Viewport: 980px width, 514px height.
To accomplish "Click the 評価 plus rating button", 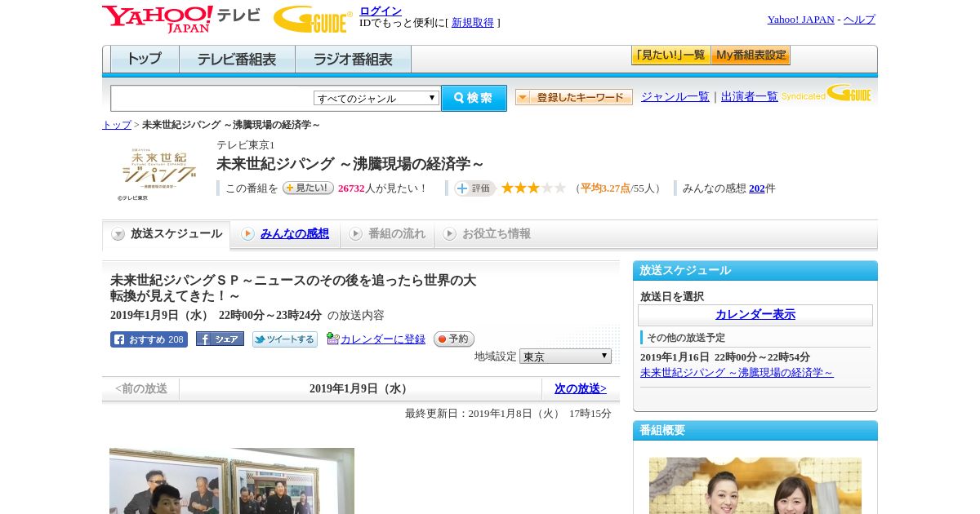I will click(474, 188).
